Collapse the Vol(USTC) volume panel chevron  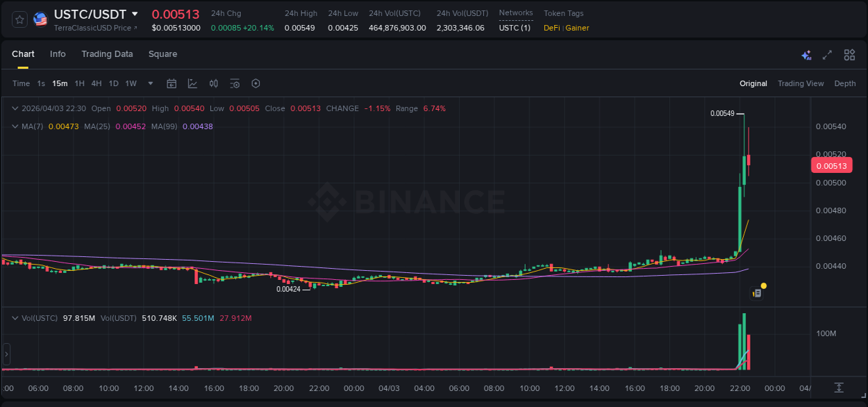tap(15, 318)
